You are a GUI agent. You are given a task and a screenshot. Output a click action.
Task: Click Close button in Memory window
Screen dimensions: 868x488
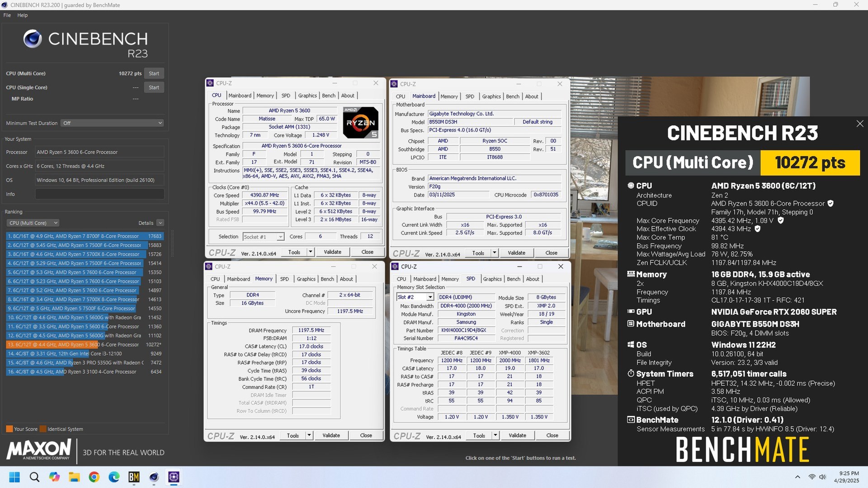(x=366, y=436)
